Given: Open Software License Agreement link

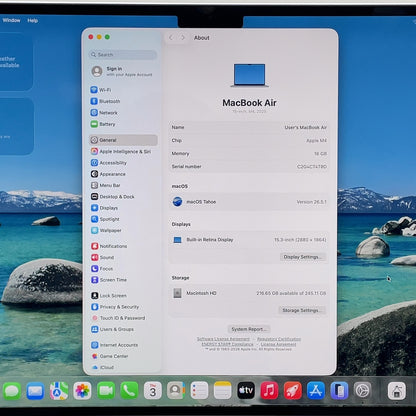Looking at the screenshot, I should pos(223,339).
